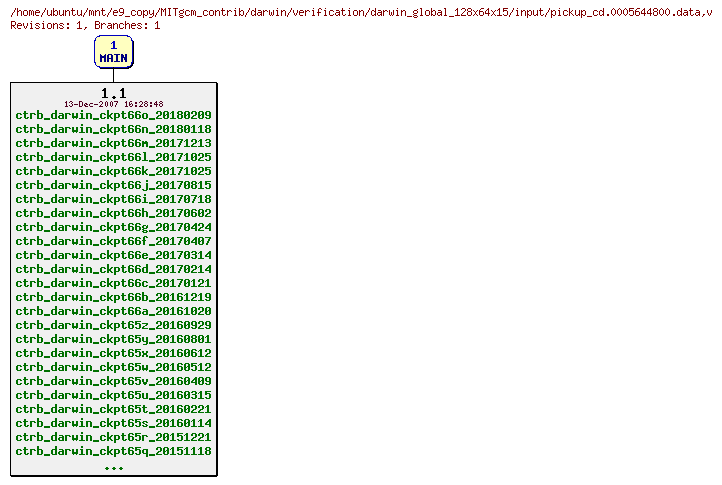
Task: Click tag ctrb_darwin_ckpt66l_20171025
Action: [x=114, y=157]
